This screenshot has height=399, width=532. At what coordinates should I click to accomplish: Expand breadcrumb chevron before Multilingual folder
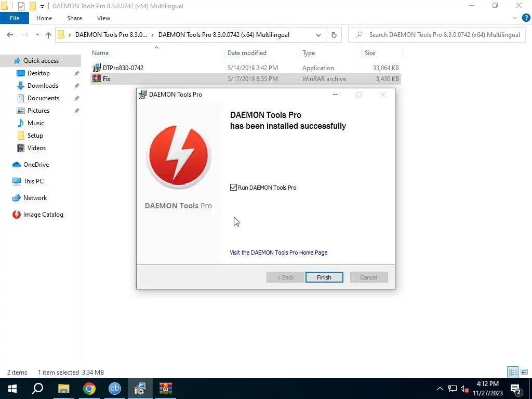[x=153, y=35]
